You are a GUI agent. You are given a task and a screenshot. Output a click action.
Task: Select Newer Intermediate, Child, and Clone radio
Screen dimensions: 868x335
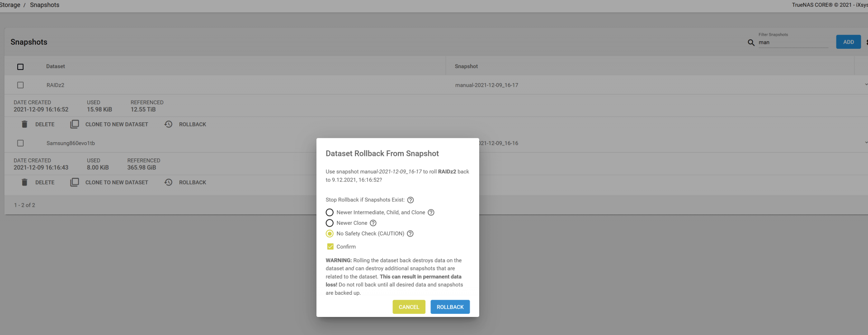(330, 213)
